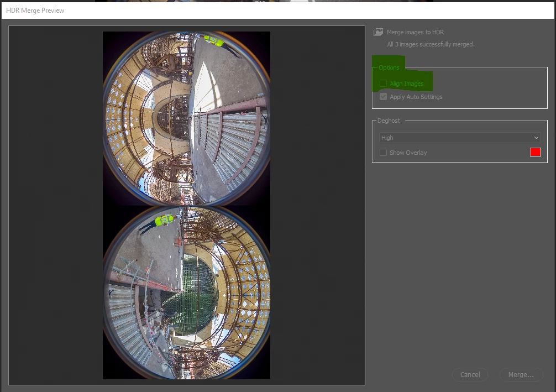
Task: Click the Merge... button
Action: [x=521, y=375]
